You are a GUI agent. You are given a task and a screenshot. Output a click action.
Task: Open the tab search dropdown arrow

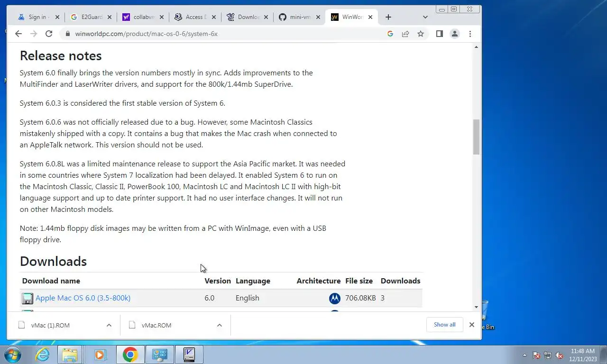pos(425,17)
